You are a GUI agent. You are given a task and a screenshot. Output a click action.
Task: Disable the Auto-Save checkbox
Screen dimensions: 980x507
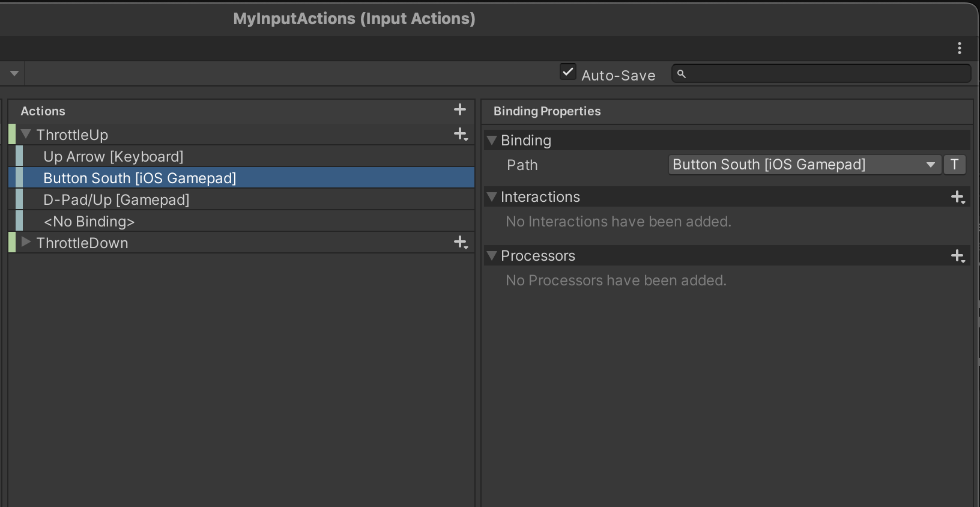click(x=568, y=72)
